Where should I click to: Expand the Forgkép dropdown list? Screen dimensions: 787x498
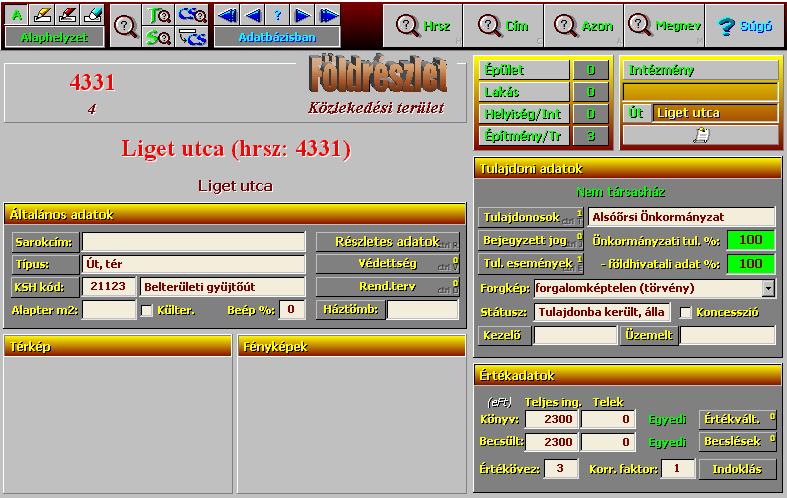tap(768, 288)
